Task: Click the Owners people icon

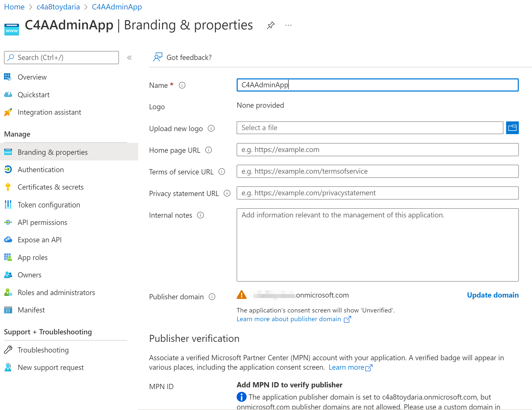Action: [8, 275]
